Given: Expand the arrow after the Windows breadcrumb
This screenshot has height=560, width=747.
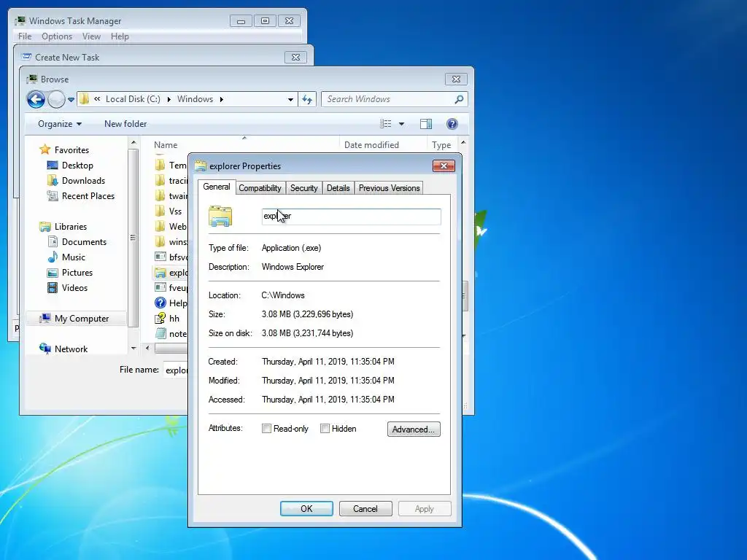Looking at the screenshot, I should coord(222,99).
